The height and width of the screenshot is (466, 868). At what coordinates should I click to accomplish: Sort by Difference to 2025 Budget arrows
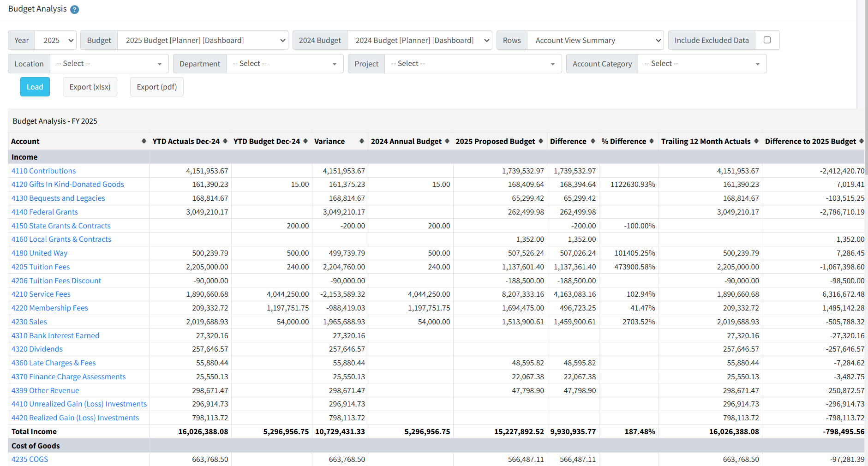[862, 141]
